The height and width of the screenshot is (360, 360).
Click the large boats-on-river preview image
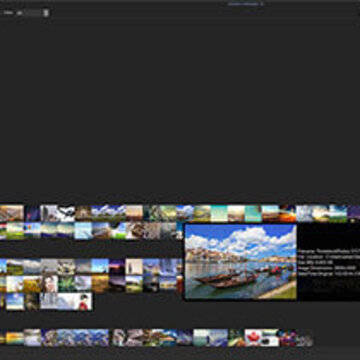click(241, 262)
